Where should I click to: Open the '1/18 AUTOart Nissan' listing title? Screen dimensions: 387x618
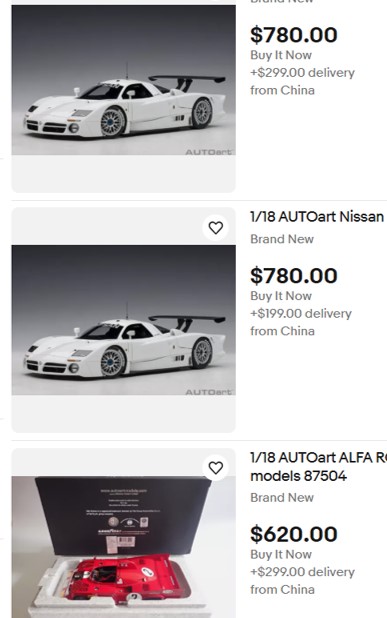317,217
